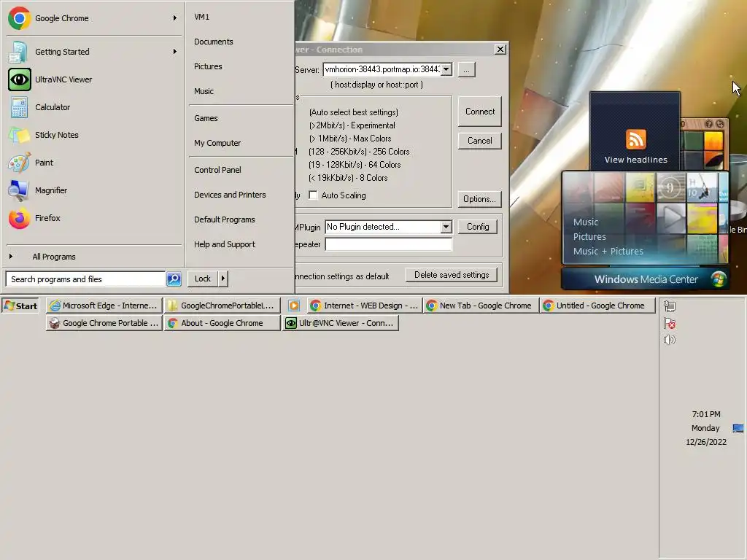
Task: Select (128 - 256Kbit/s) - 256 Colors option
Action: point(359,152)
